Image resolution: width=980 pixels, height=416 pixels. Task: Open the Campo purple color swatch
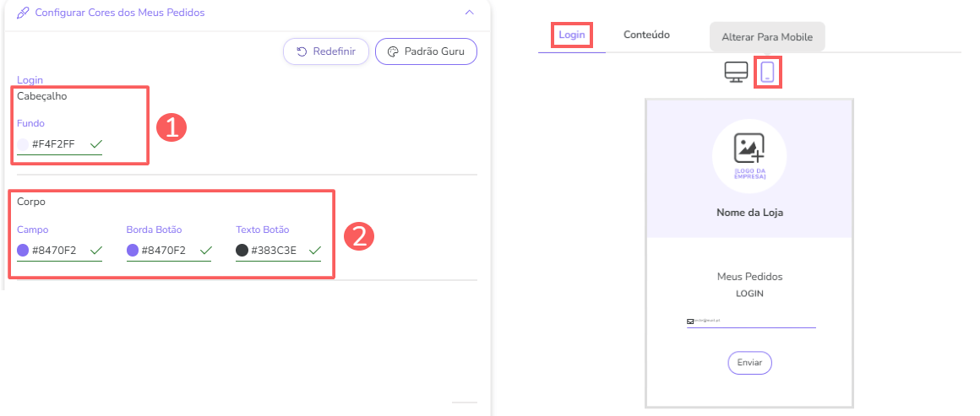(x=23, y=251)
